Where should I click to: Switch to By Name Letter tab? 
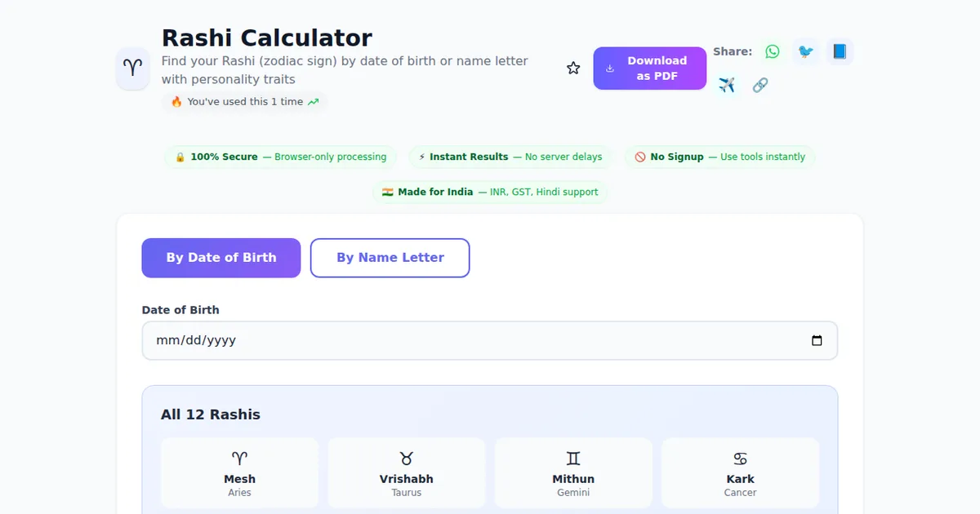[390, 258]
